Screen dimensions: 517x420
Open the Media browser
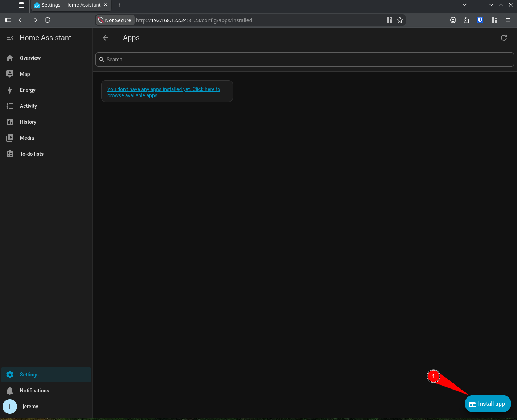[46, 138]
